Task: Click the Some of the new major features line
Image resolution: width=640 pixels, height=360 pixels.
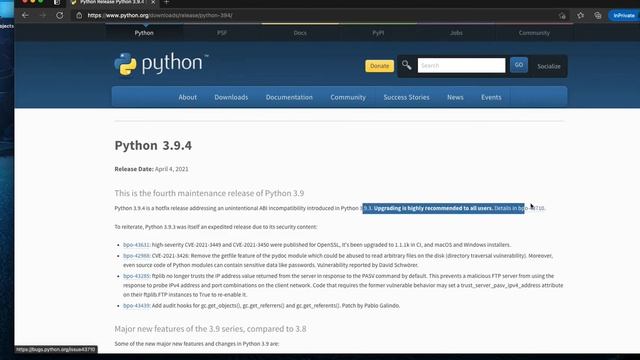Action: 197,344
